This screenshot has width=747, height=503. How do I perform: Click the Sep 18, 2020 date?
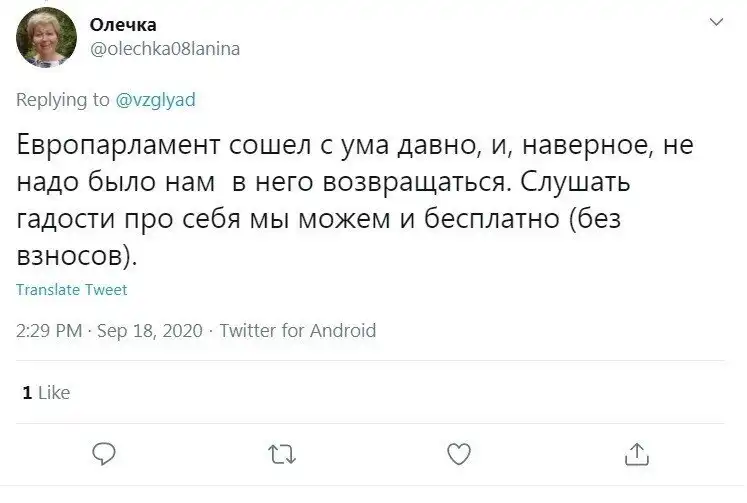[x=150, y=330]
